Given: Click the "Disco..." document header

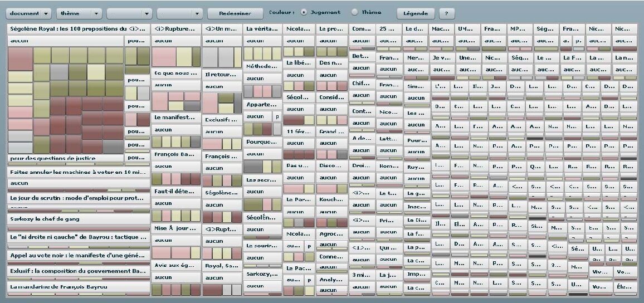Looking at the screenshot, I should (x=332, y=166).
